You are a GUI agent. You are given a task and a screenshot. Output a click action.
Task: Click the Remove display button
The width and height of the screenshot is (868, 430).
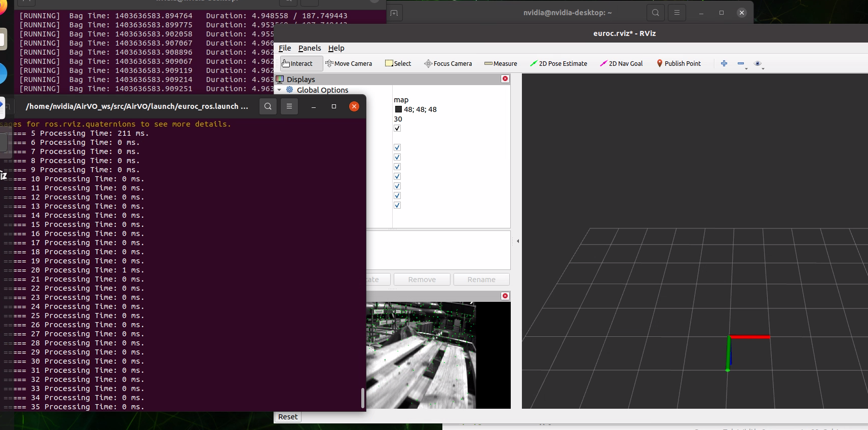pyautogui.click(x=422, y=280)
